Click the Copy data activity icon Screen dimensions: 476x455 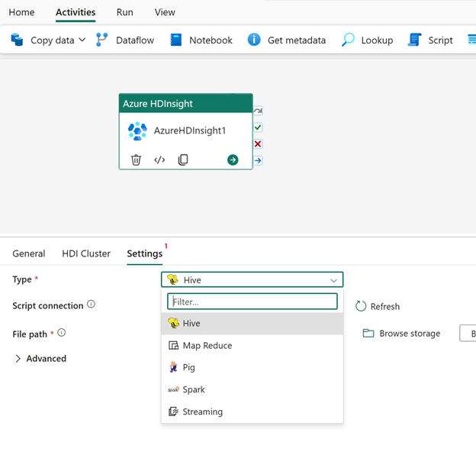pos(17,40)
